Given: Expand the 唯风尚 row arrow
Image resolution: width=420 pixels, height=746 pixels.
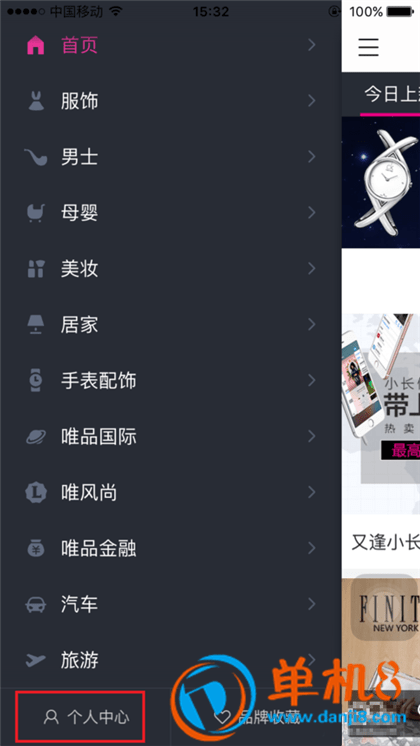Looking at the screenshot, I should point(312,492).
